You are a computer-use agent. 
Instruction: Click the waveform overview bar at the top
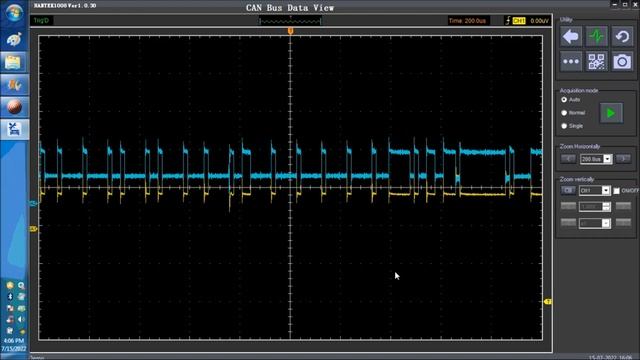[x=290, y=20]
